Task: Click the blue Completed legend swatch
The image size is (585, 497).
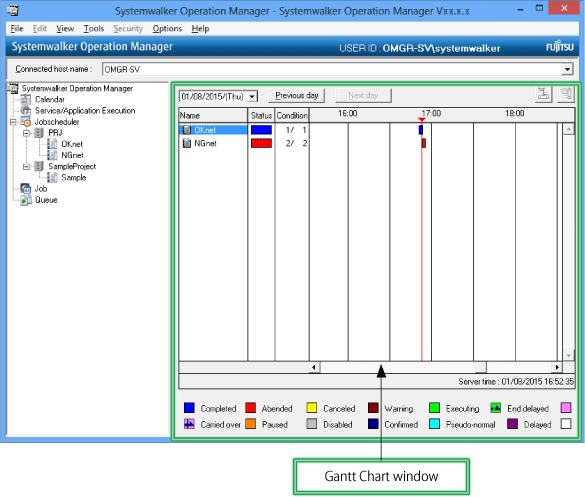Action: (189, 408)
